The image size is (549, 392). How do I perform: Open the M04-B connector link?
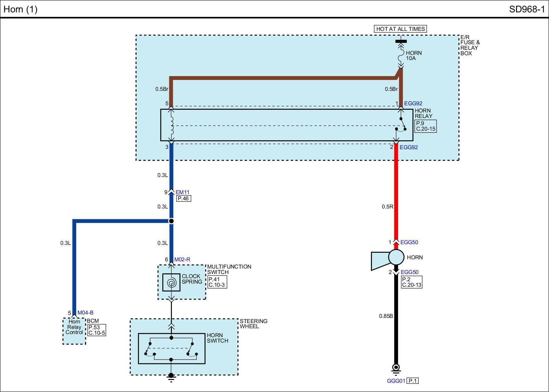coord(85,313)
